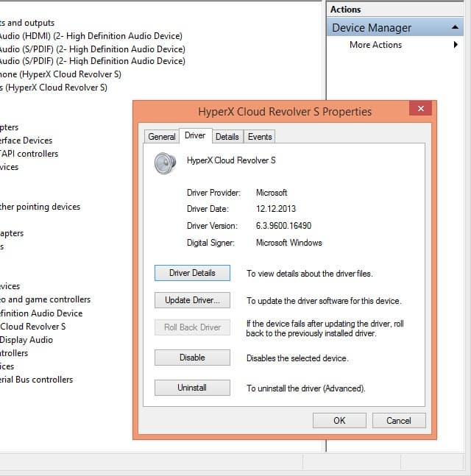Click the Driver Details button

pyautogui.click(x=192, y=273)
